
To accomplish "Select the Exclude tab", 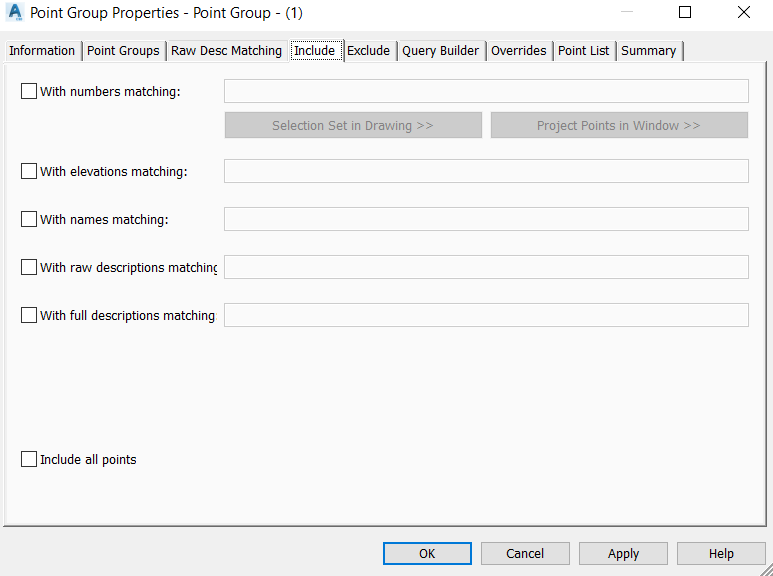I will point(368,51).
